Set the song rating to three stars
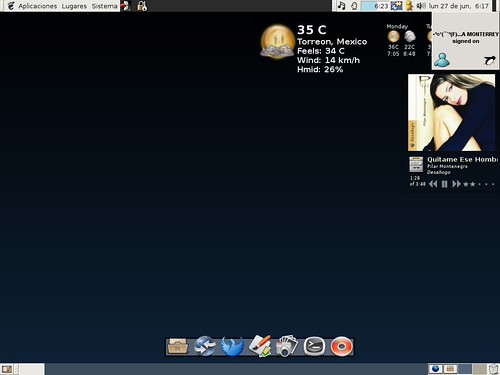 479,184
